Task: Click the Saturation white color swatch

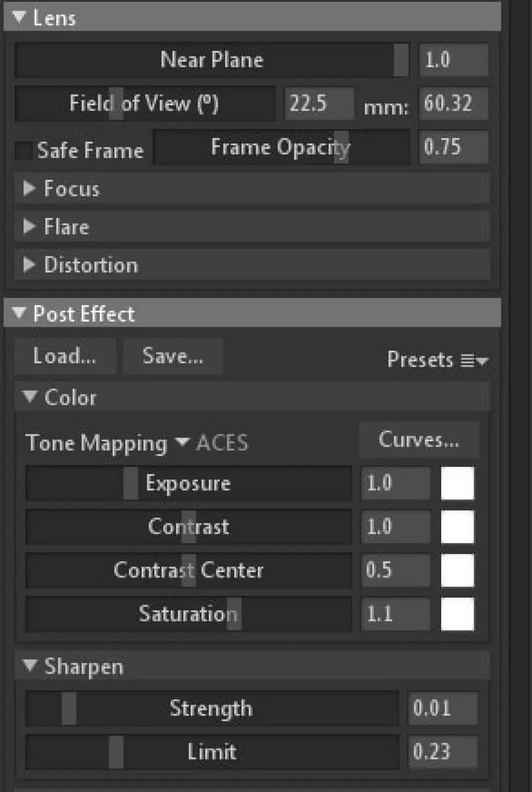Action: point(457,613)
